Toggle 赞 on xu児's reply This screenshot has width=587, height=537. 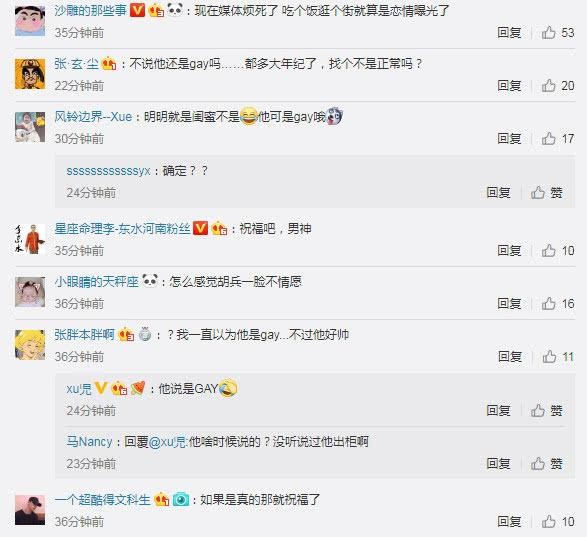coord(547,411)
